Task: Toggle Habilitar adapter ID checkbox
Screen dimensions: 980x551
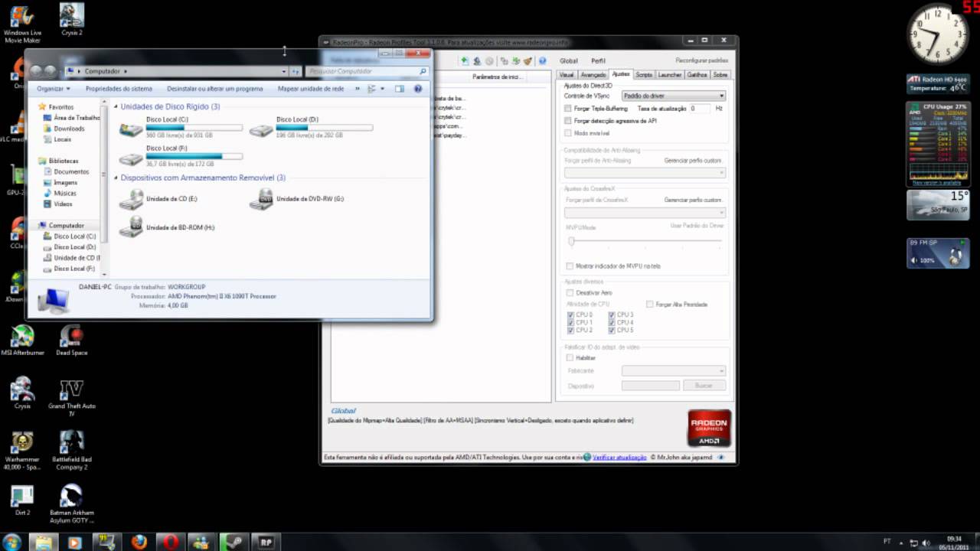Action: tap(570, 357)
